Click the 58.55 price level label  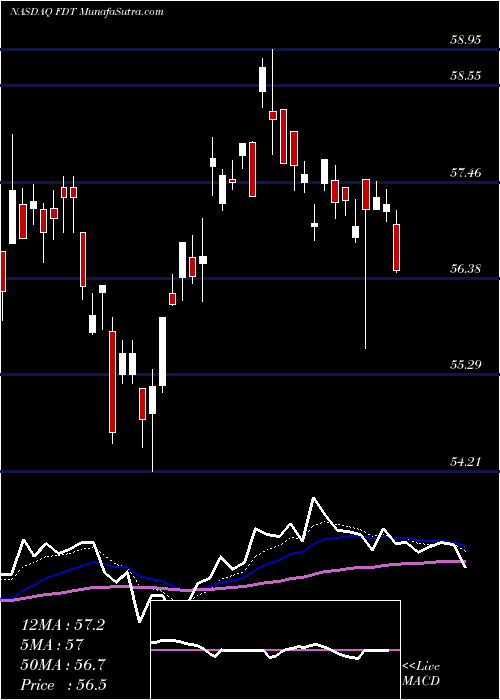465,75
